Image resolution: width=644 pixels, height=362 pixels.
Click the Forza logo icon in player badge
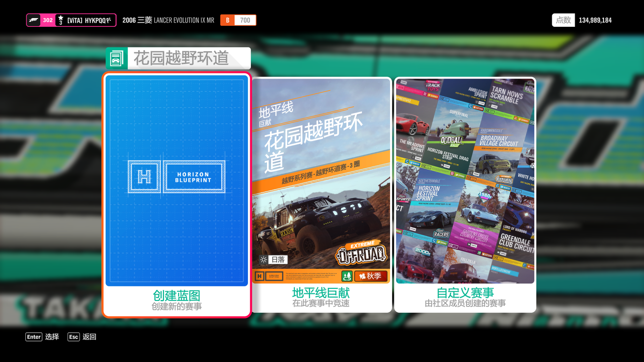click(x=34, y=20)
